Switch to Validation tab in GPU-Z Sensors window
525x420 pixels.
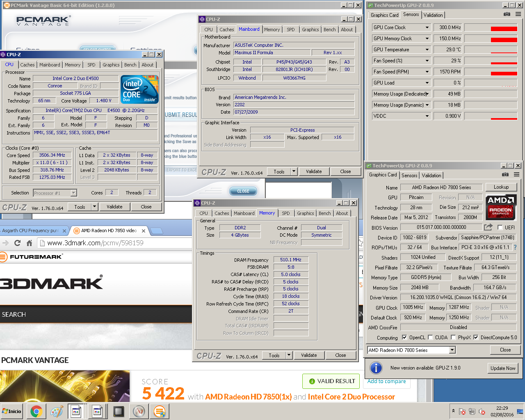[433, 15]
